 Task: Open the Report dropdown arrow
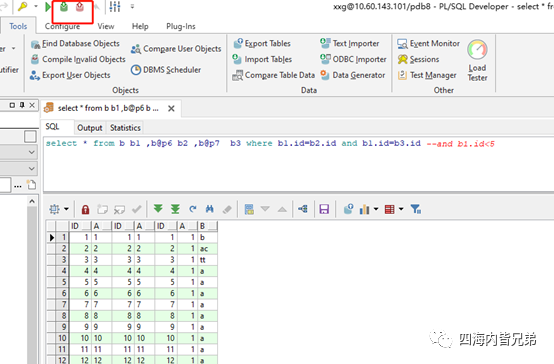coord(401,209)
